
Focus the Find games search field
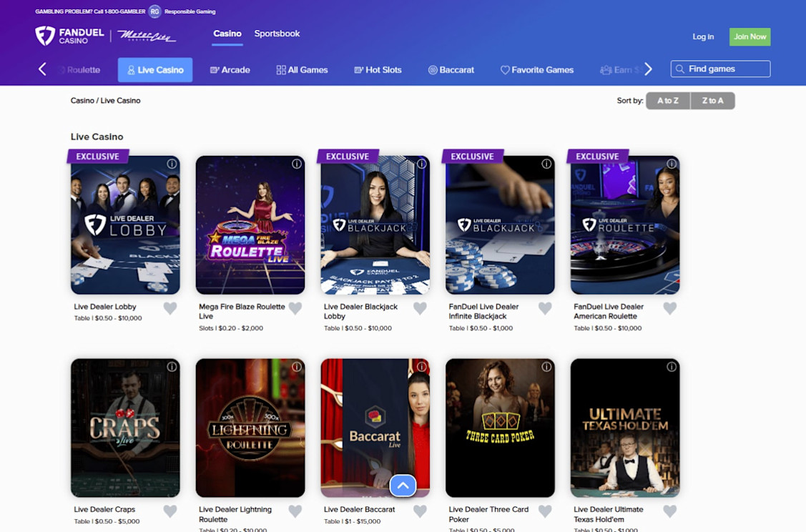pyautogui.click(x=720, y=69)
